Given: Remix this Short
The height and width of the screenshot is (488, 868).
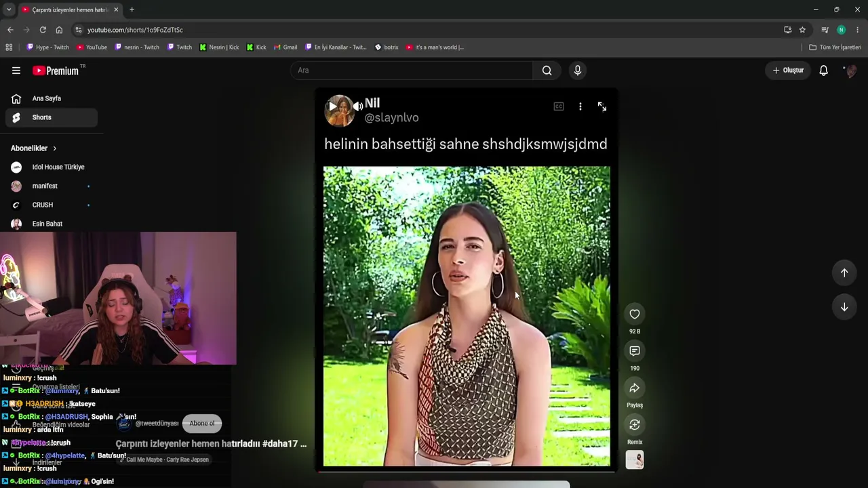Looking at the screenshot, I should tap(635, 424).
